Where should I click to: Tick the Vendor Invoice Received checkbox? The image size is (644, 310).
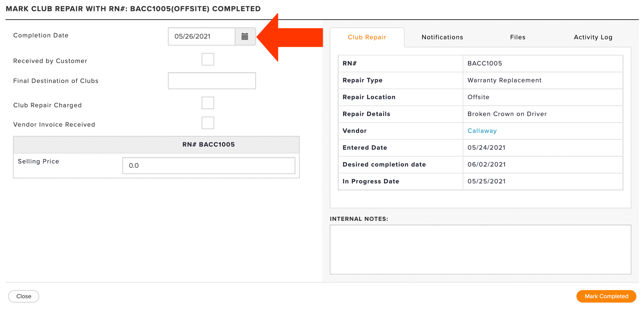(208, 123)
